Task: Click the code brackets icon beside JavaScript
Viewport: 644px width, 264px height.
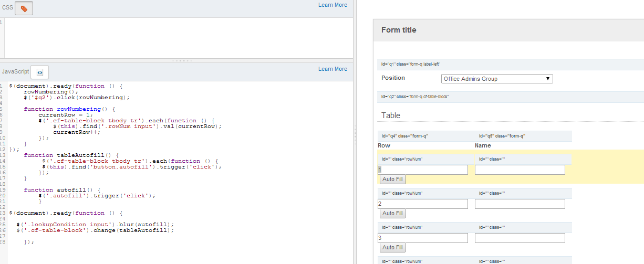Action: click(39, 72)
